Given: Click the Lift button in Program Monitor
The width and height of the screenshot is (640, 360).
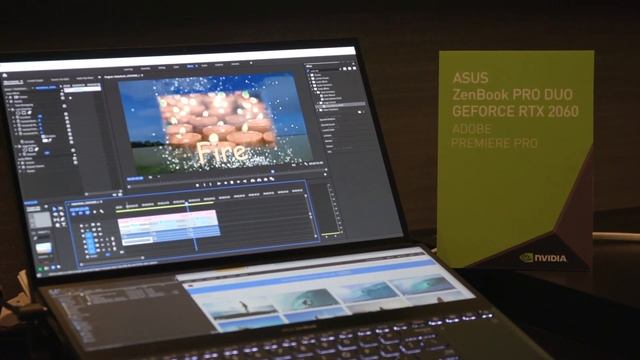Looking at the screenshot, I should (253, 180).
